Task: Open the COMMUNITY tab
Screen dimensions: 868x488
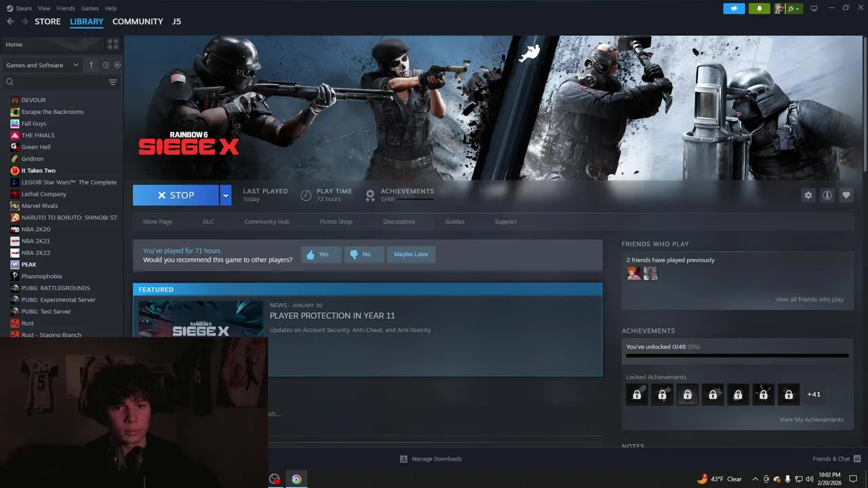Action: (x=138, y=22)
